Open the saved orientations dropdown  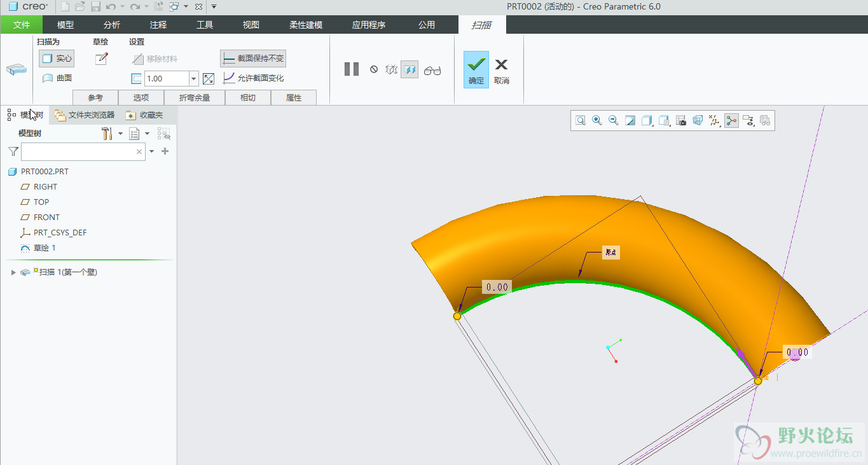[x=665, y=120]
